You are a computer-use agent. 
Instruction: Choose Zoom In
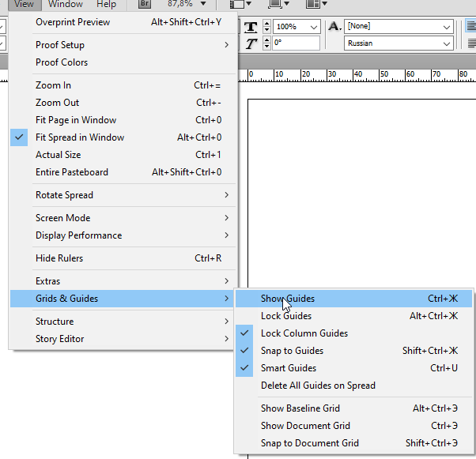coord(123,85)
